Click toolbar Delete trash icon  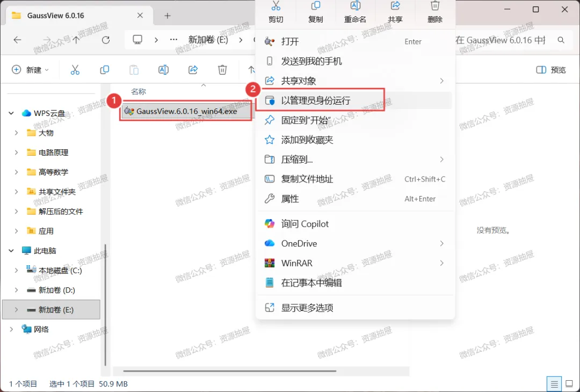[222, 69]
